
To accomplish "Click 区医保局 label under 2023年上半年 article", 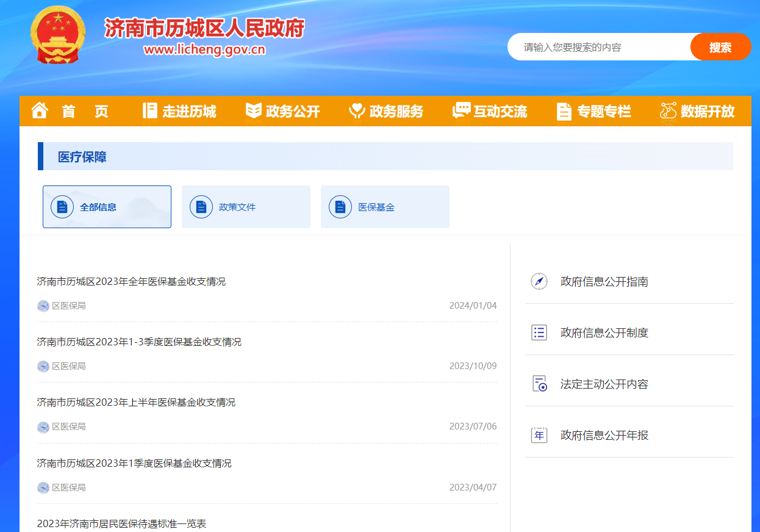I will click(x=69, y=426).
